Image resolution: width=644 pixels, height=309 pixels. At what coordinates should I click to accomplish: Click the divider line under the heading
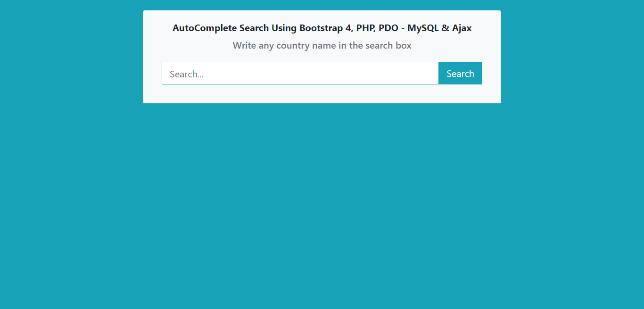pyautogui.click(x=322, y=36)
